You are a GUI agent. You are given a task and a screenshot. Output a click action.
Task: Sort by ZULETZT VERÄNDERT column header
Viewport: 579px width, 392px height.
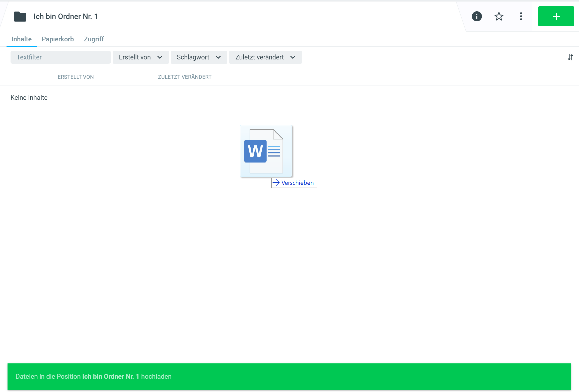pos(185,77)
